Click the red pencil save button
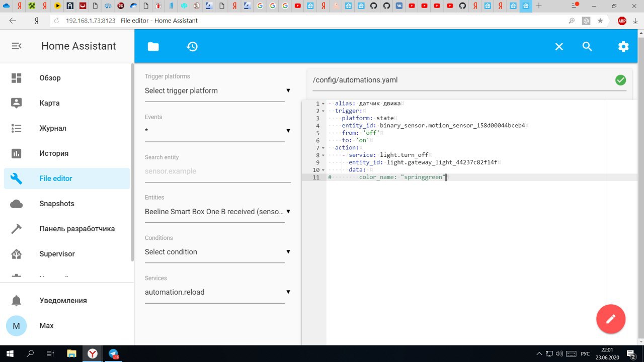 (611, 319)
